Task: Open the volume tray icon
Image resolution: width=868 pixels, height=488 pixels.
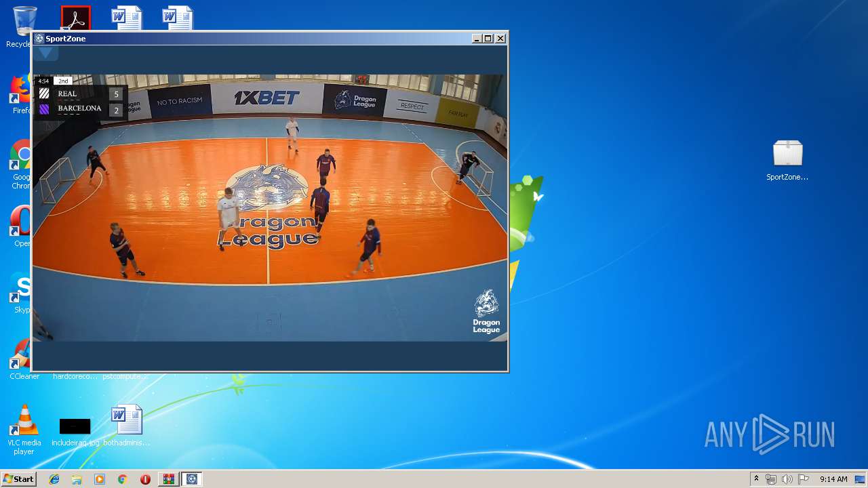Action: click(787, 479)
